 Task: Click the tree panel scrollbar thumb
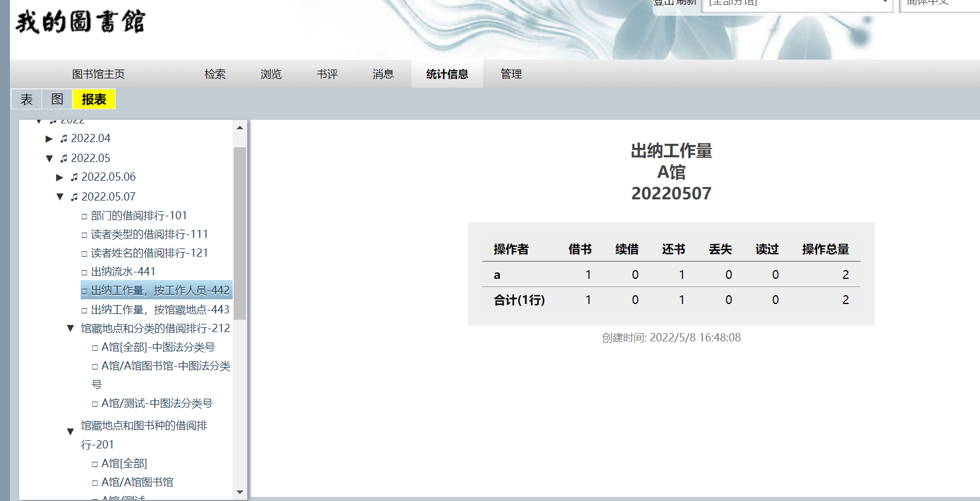(x=240, y=233)
